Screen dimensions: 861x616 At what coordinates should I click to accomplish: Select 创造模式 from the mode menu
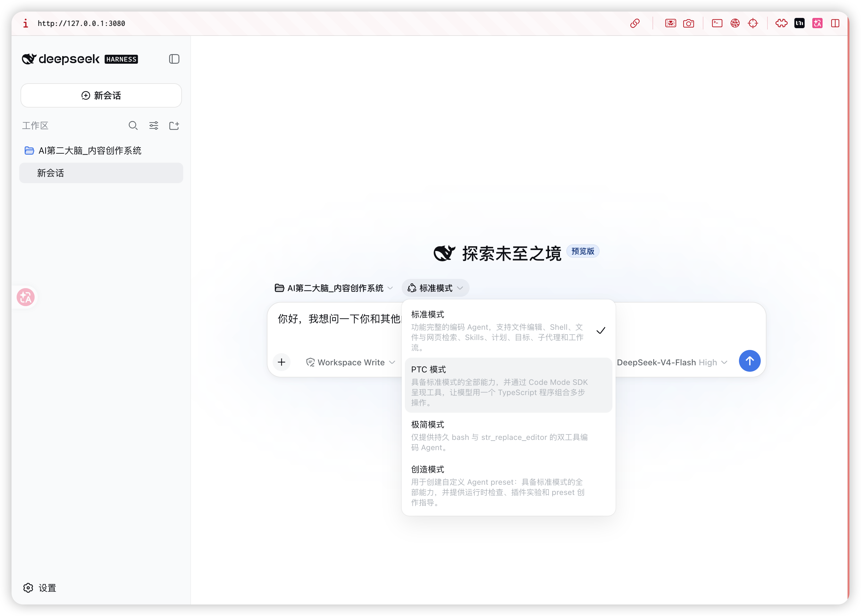pos(508,485)
